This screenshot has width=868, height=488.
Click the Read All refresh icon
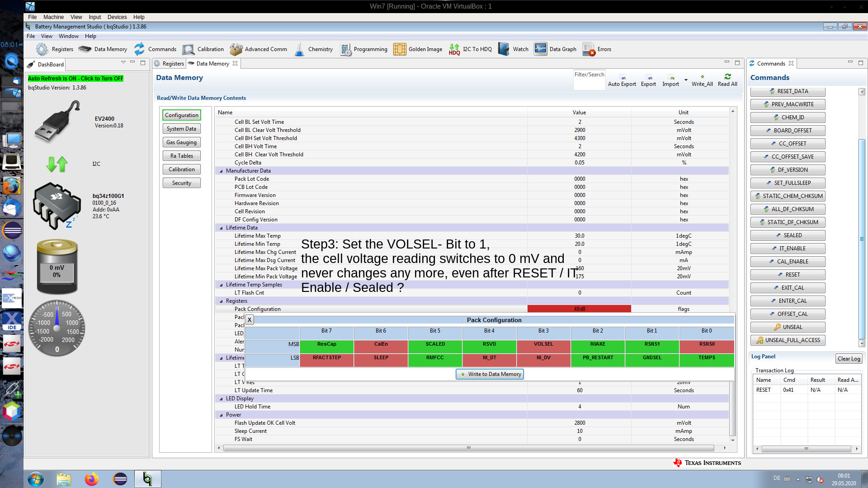[x=727, y=77]
